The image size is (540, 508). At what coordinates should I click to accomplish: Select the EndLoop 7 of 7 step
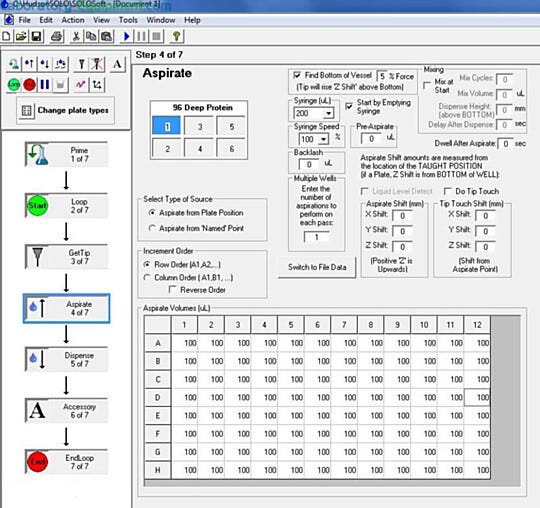[66, 462]
